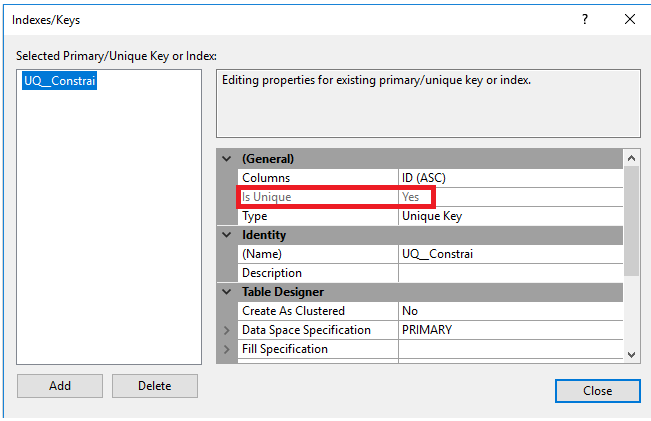
Task: Select the Fill Specification property label
Action: 285,349
